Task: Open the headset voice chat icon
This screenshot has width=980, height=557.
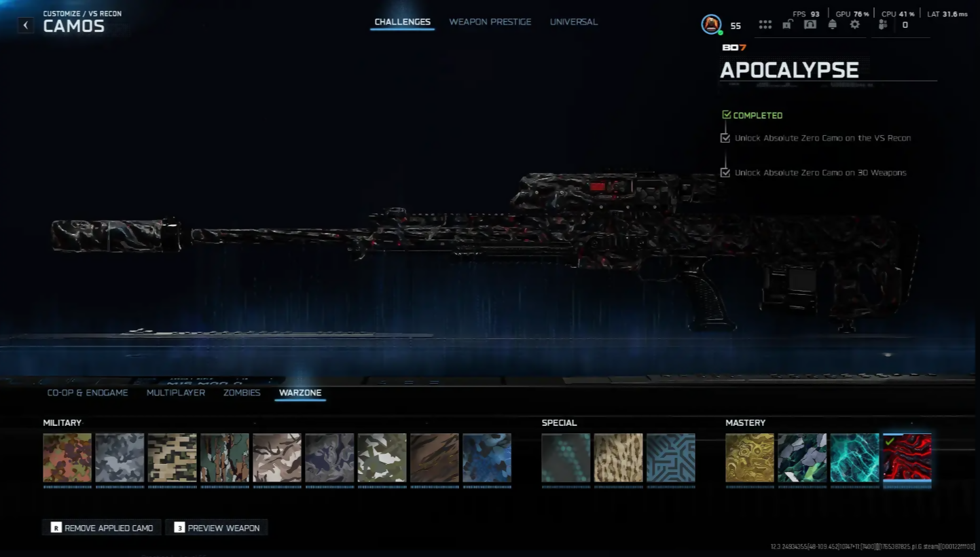Action: 810,24
